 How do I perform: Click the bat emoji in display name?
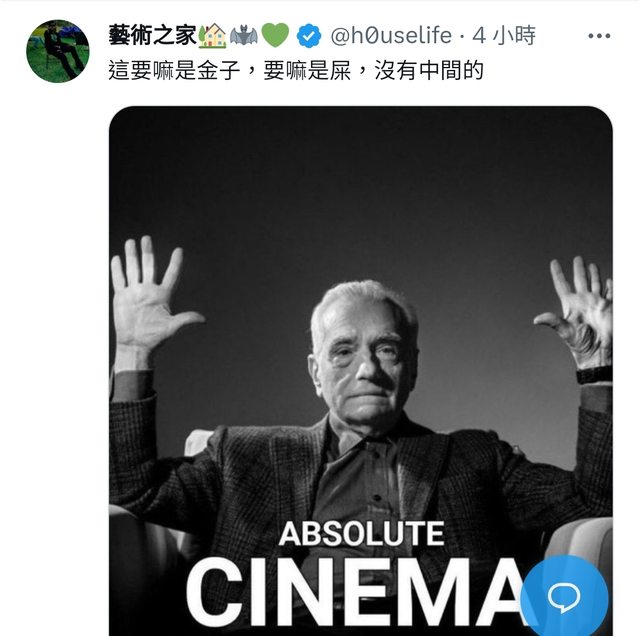pos(244,36)
